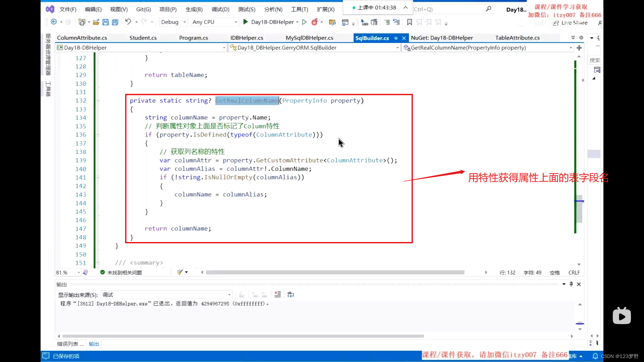Switch to ColumnAttribute.cs tab

[x=82, y=38]
